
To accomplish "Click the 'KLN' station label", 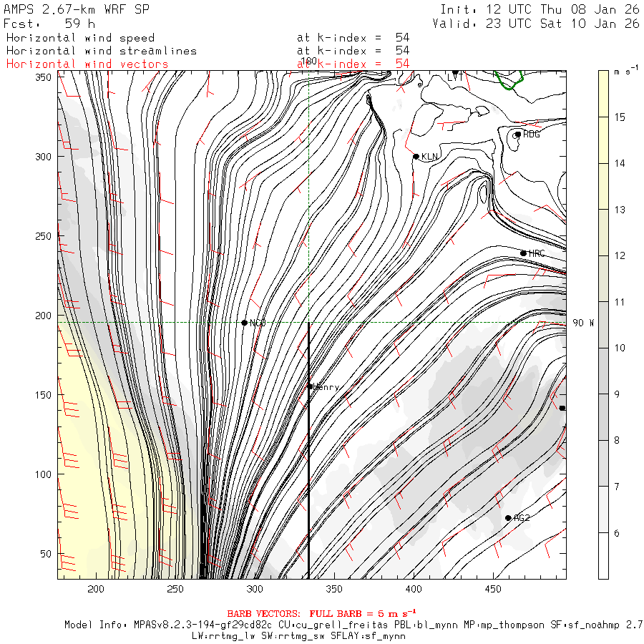I will pyautogui.click(x=429, y=157).
